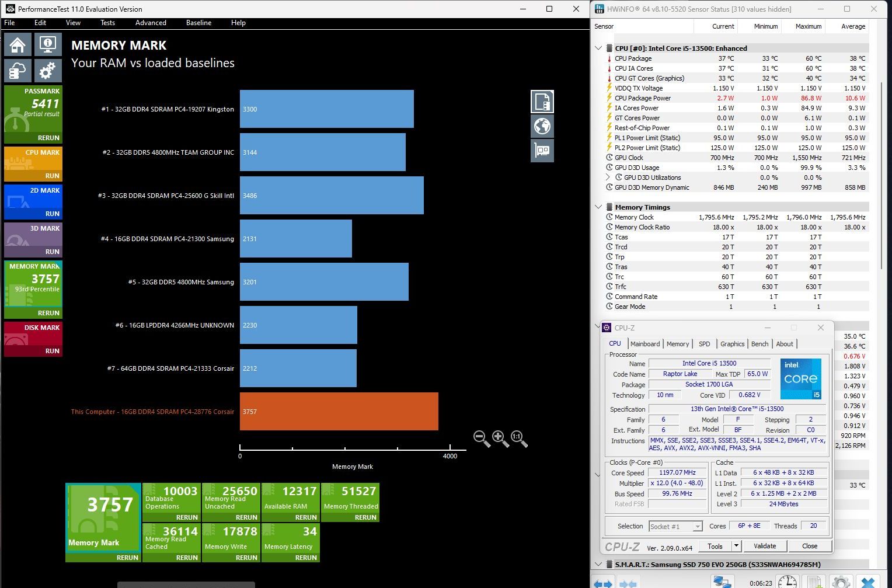
Task: Open PerformanceTest settings gear icon
Action: (x=48, y=71)
